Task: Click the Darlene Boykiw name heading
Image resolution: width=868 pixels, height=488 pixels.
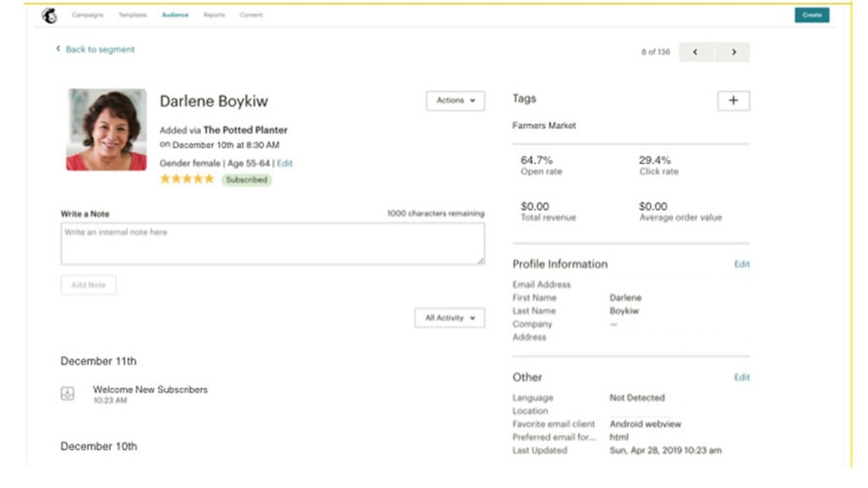Action: (x=214, y=102)
